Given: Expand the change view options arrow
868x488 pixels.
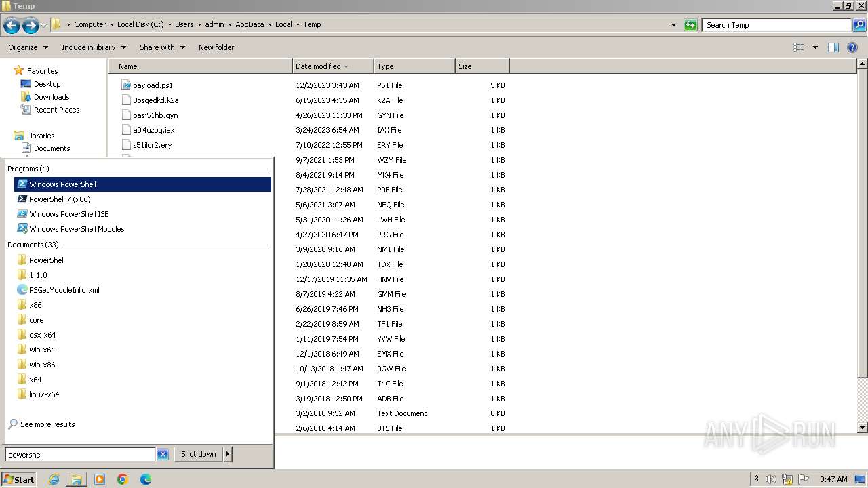Looking at the screenshot, I should coord(815,47).
